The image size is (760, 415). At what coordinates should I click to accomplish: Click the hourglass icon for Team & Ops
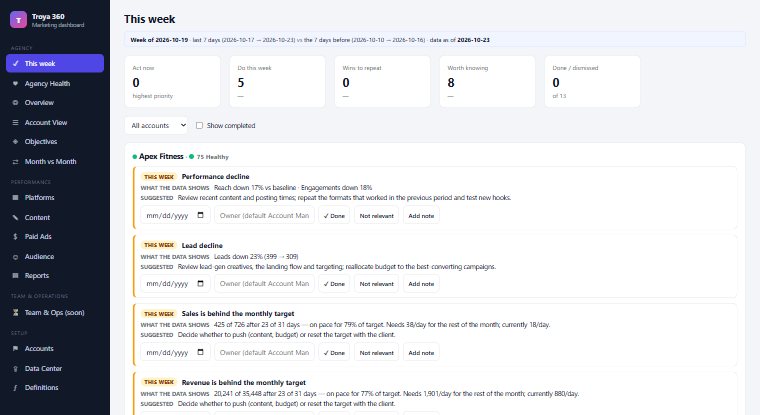[16, 313]
